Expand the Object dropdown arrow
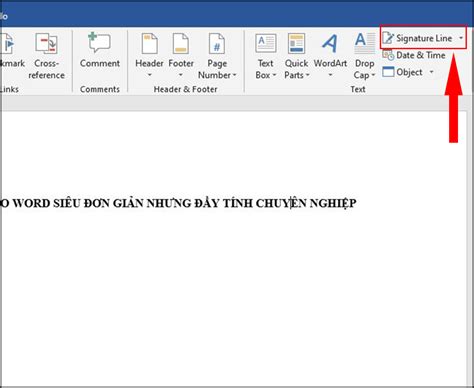The image size is (474, 388). point(431,72)
